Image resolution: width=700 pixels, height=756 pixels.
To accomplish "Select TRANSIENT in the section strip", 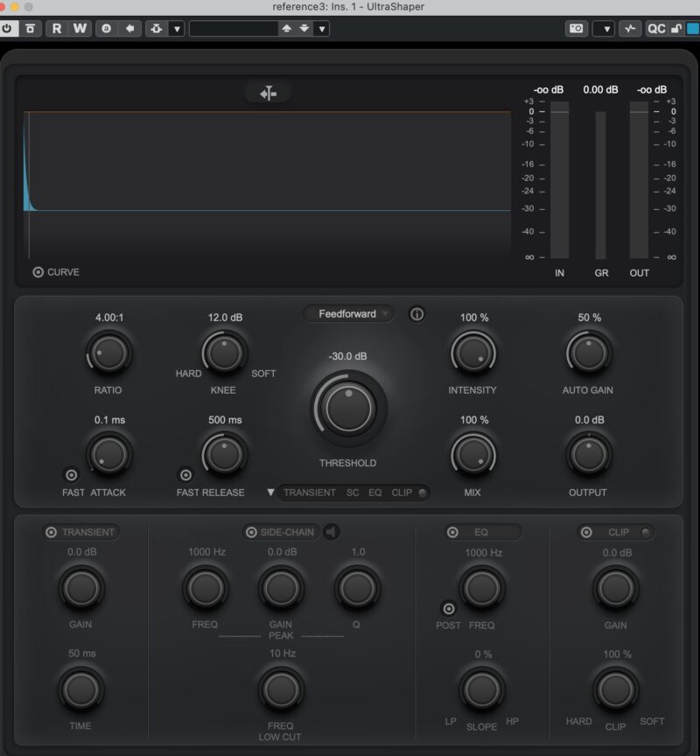I will coord(310,493).
